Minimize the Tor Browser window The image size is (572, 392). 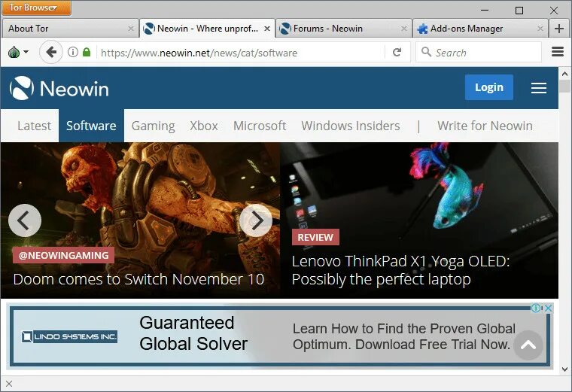point(485,11)
